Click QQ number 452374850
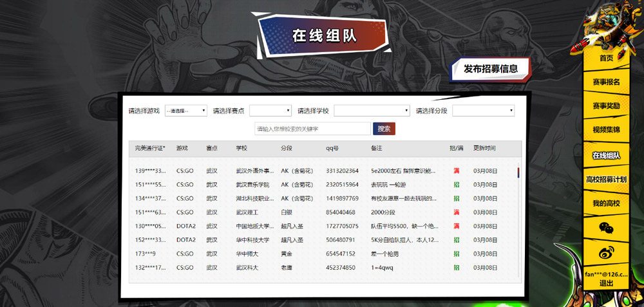The width and height of the screenshot is (644, 307). click(341, 268)
